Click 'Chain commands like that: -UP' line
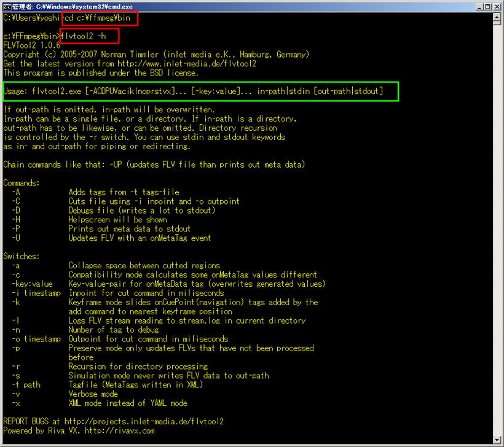504x447 pixels. [x=154, y=165]
